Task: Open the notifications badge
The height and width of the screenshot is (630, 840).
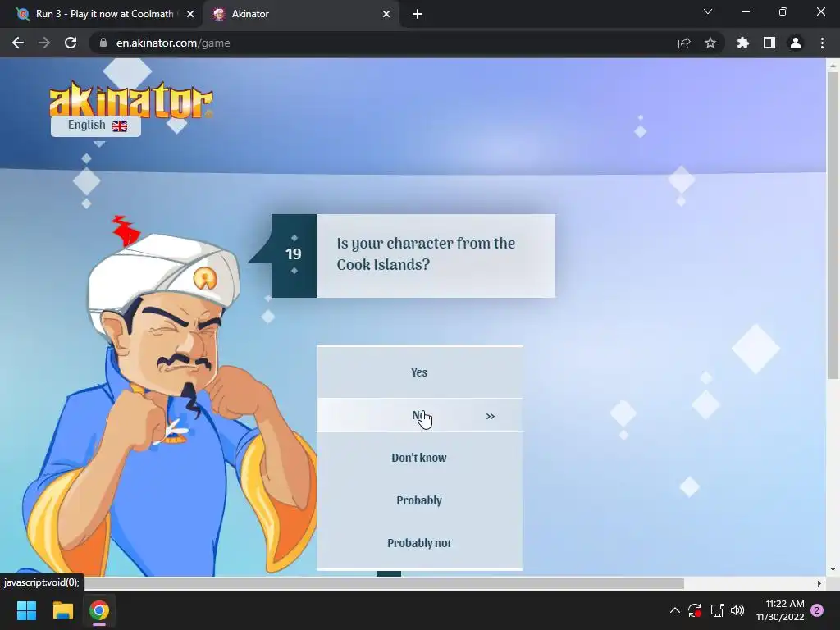Action: pyautogui.click(x=817, y=610)
